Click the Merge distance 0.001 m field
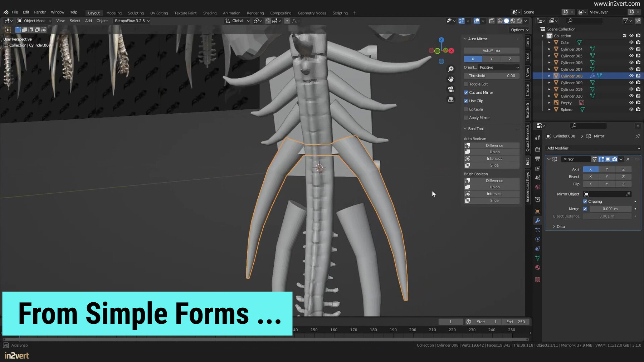 [610, 209]
